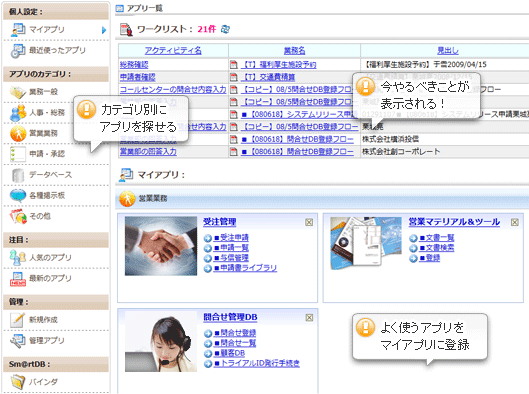This screenshot has height=394, width=529.
Task: Open the ■与信管理 link
Action: (231, 258)
